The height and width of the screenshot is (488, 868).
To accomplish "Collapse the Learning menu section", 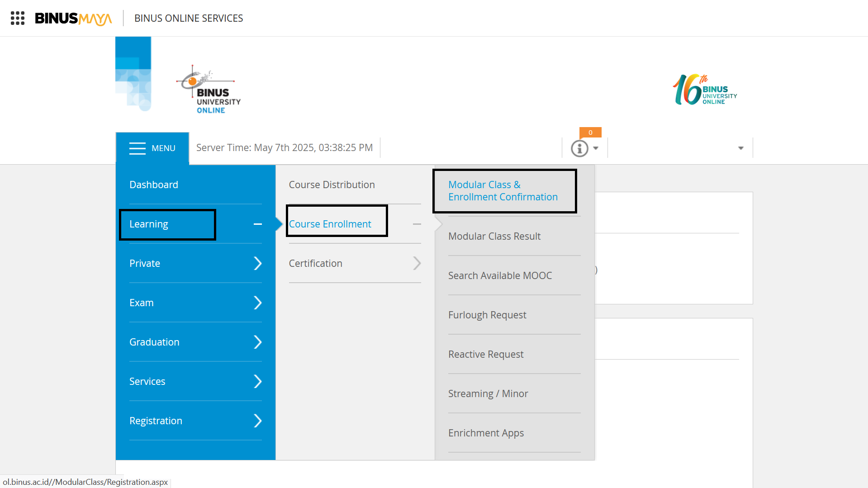I will click(258, 224).
